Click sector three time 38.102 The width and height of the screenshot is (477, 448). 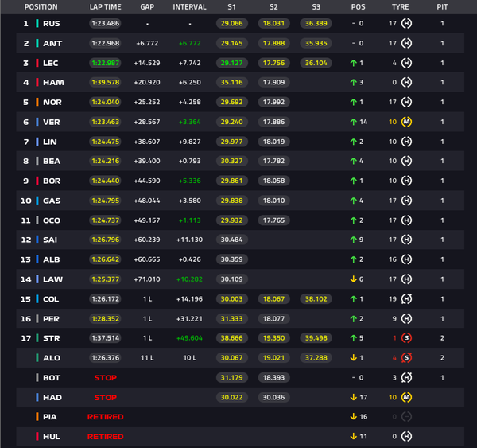[316, 299]
